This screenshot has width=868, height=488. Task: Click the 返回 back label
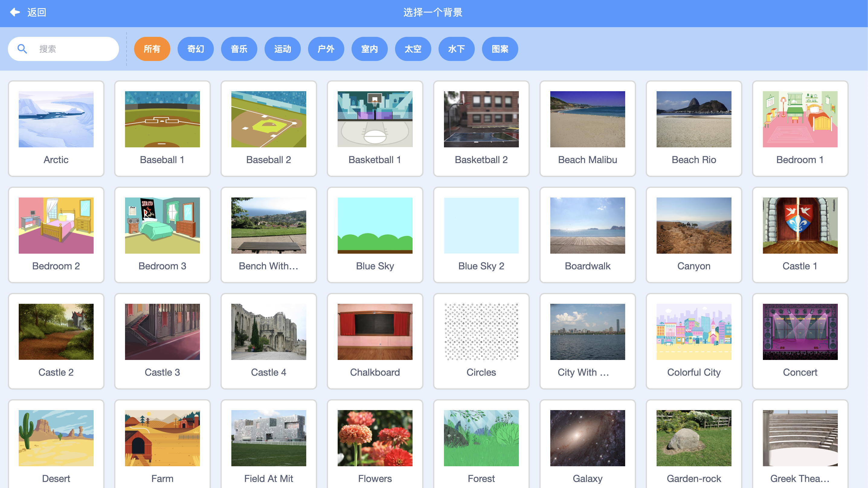pyautogui.click(x=37, y=12)
